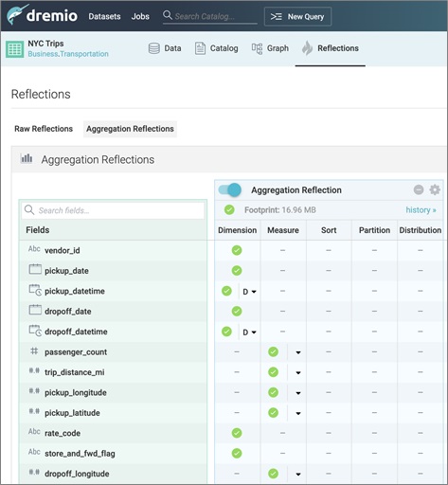Uncheck passenger_count measure
This screenshot has height=485, width=448.
(273, 351)
